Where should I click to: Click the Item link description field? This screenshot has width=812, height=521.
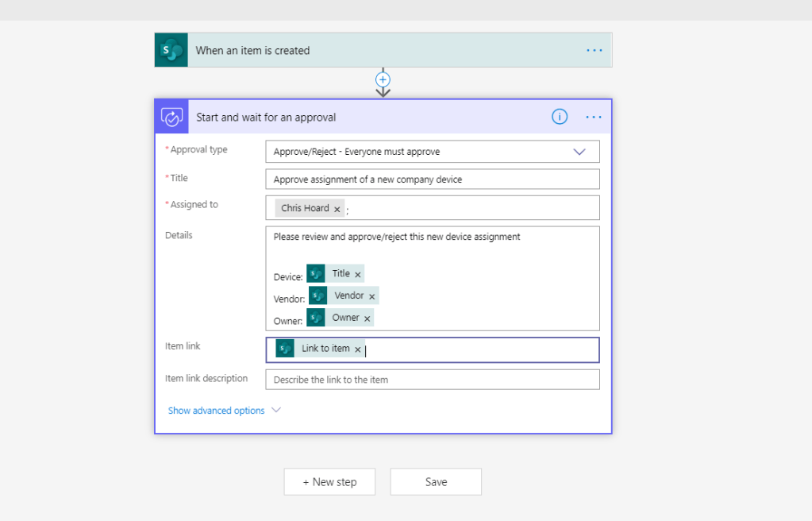point(433,380)
